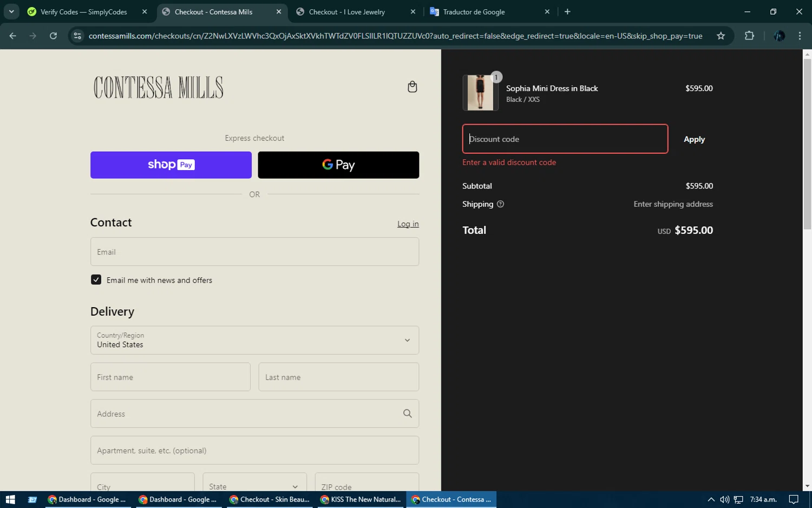This screenshot has width=812, height=508.
Task: Click the Enter a valid discount code error
Action: click(x=509, y=162)
